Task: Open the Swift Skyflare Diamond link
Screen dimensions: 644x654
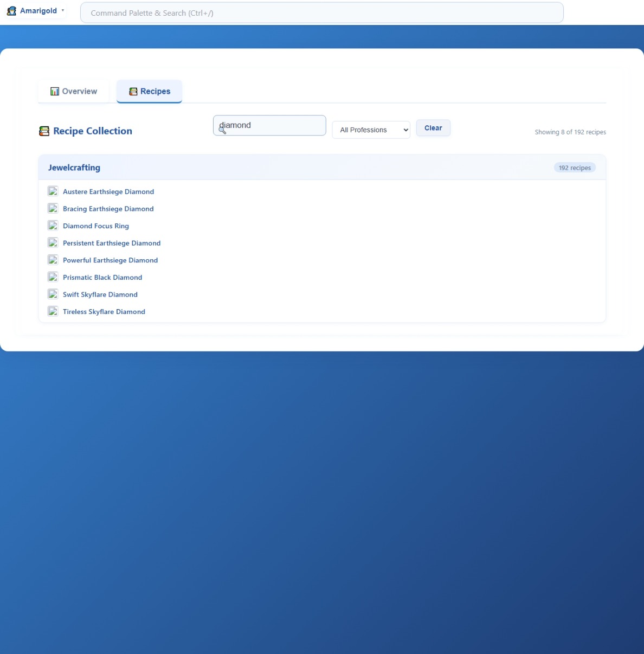Action: 100,294
